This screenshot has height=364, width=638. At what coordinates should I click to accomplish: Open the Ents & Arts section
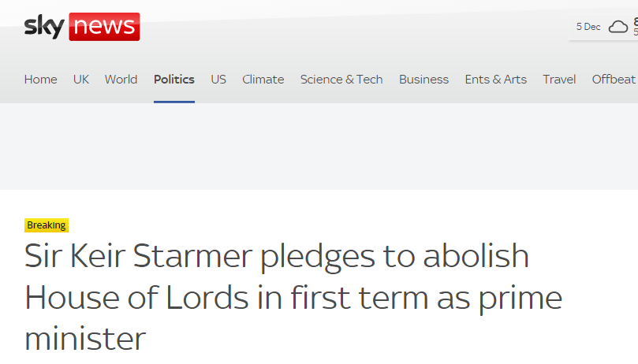point(495,80)
